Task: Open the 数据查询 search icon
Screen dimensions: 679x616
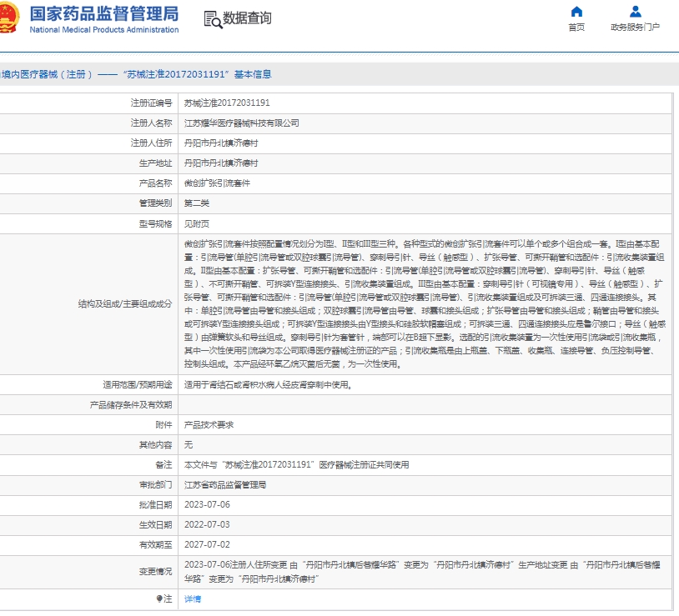Action: pos(213,19)
